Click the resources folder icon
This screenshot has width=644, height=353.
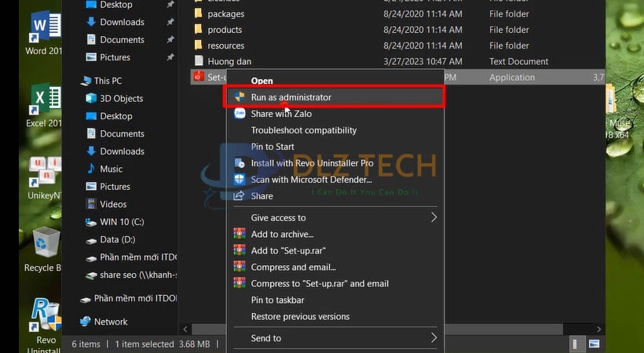tap(199, 45)
